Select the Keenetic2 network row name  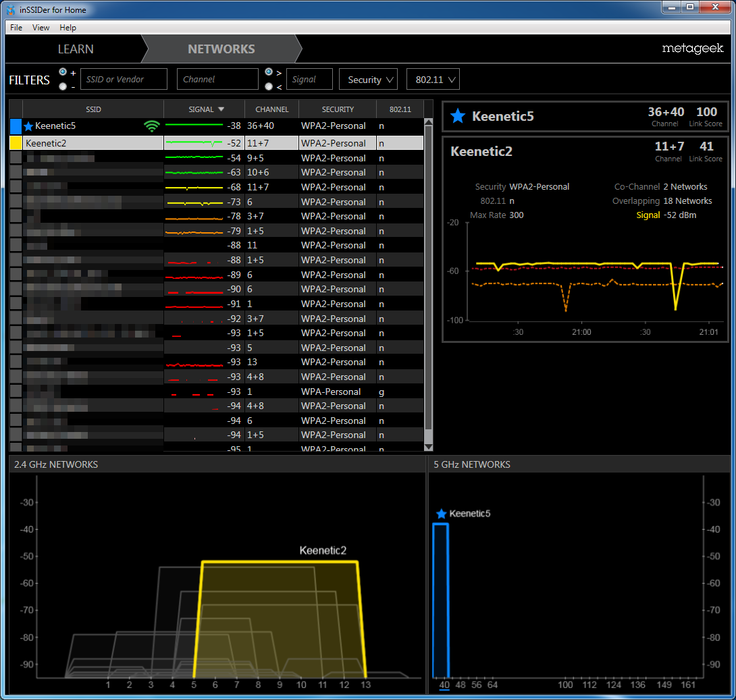[46, 143]
